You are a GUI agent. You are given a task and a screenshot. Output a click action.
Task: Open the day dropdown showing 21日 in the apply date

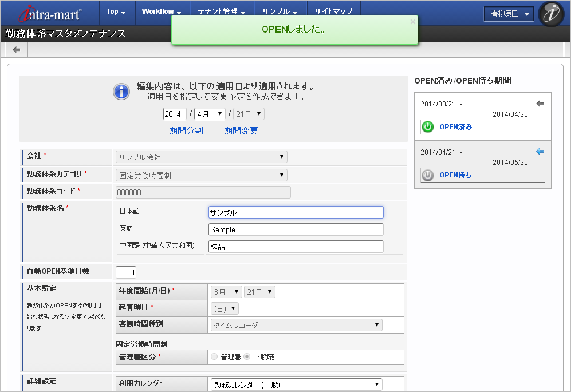coord(249,114)
